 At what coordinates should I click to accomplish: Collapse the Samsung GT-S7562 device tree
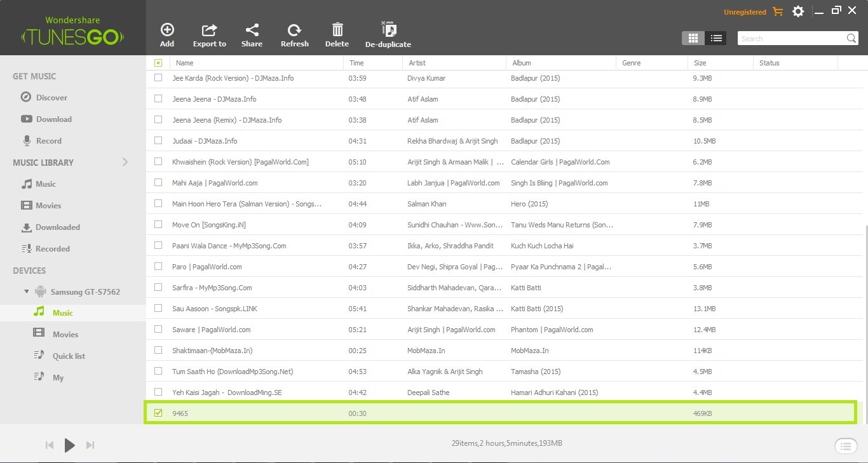pos(27,292)
